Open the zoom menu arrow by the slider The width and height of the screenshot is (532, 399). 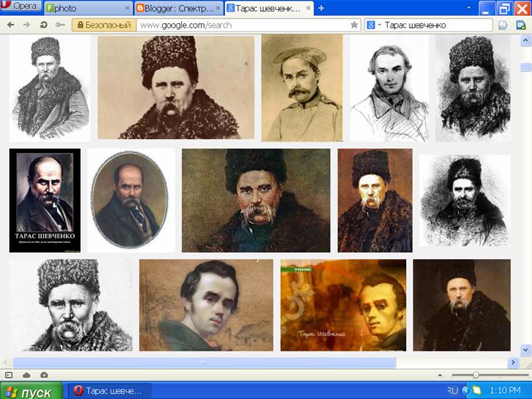coord(440,375)
